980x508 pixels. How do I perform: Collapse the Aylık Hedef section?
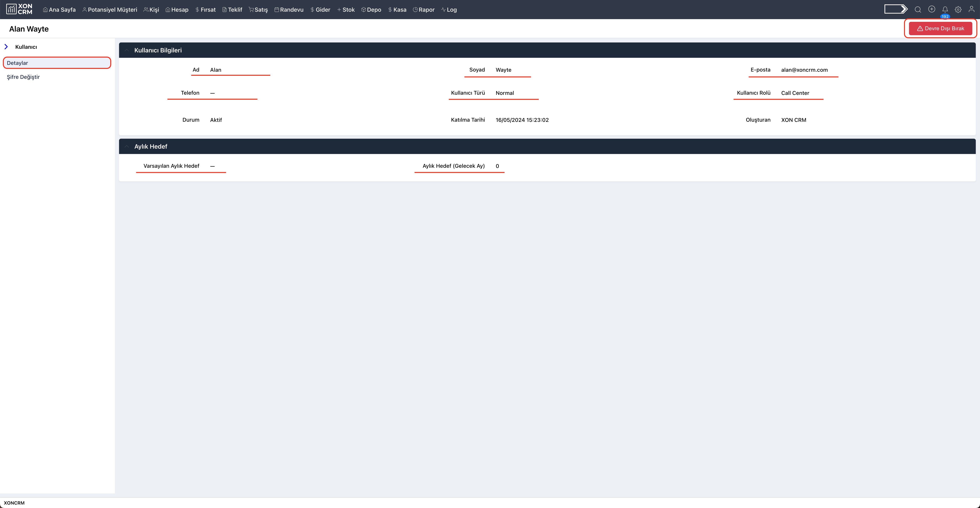(127, 146)
